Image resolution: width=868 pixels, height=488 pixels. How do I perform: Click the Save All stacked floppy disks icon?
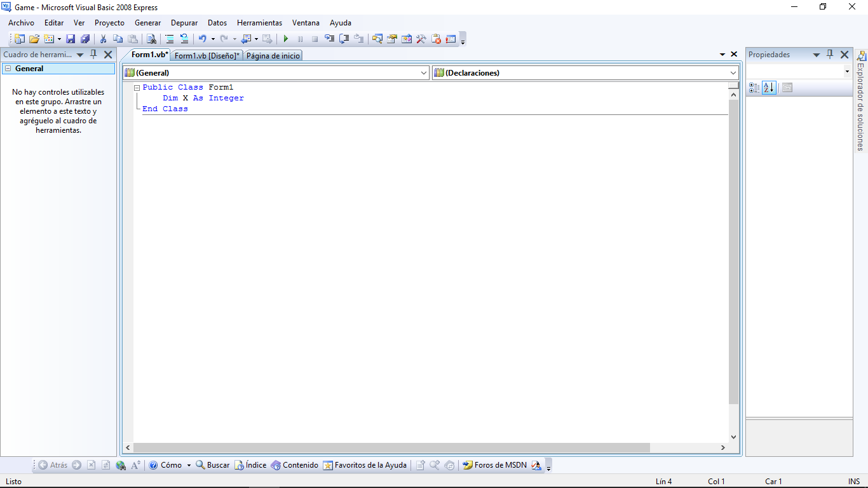[x=85, y=39]
